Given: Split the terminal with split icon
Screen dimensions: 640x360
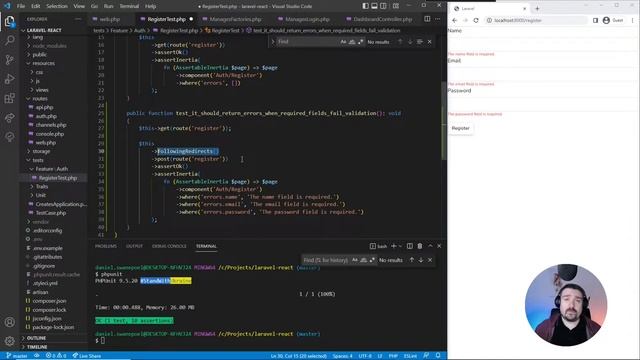Looking at the screenshot, I should tap(409, 246).
